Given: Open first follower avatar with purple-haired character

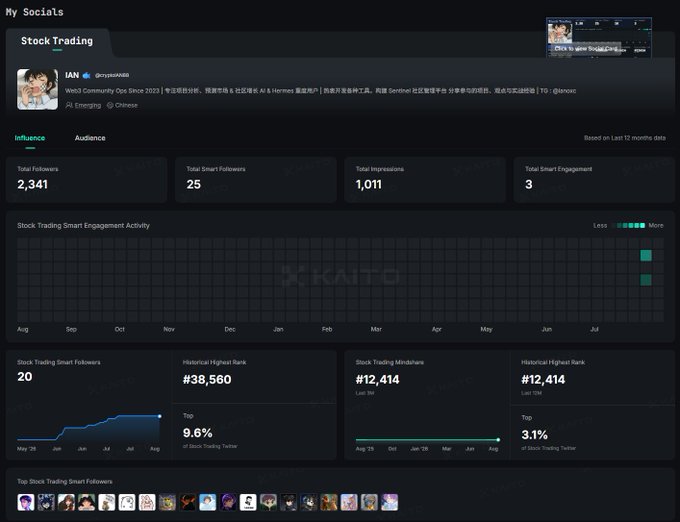Looking at the screenshot, I should click(26, 502).
